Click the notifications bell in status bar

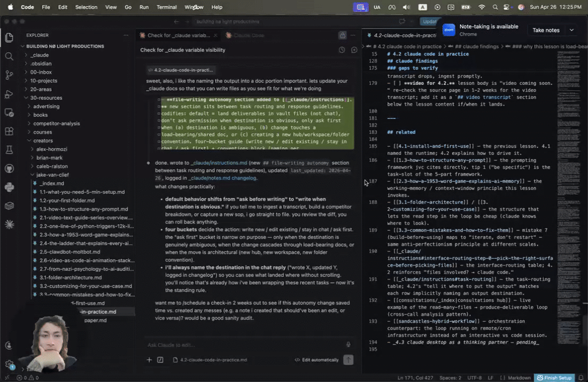click(581, 377)
